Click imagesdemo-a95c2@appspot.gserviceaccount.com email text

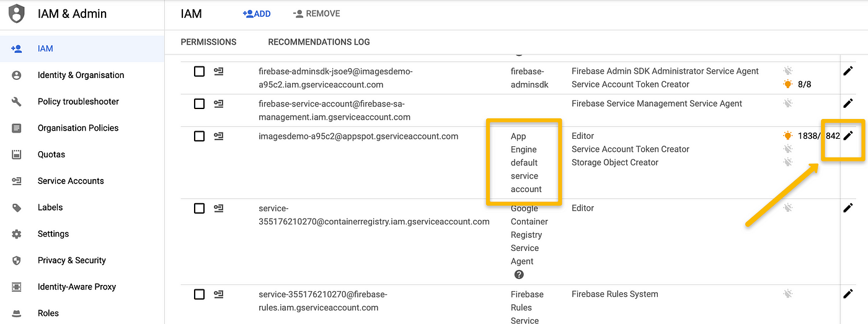coord(358,136)
